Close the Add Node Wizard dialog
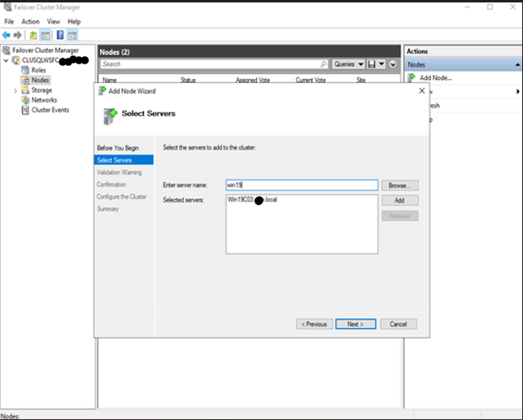Viewport: 523px width, 420px height. pos(421,91)
